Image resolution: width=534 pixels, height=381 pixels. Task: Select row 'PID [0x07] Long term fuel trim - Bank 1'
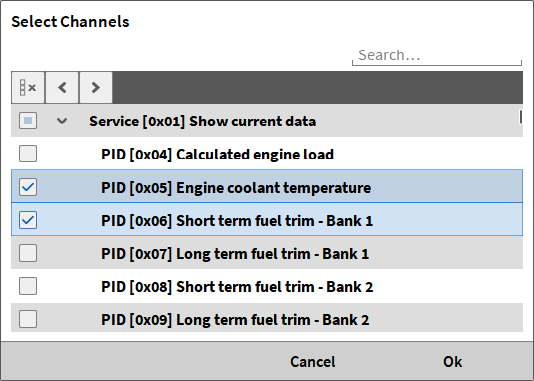click(x=267, y=253)
